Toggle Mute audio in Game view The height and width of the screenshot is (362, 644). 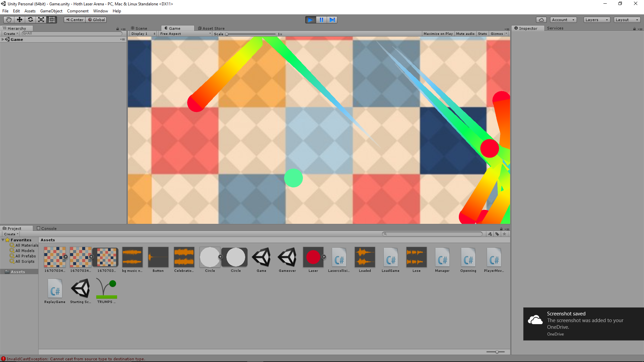pyautogui.click(x=465, y=34)
